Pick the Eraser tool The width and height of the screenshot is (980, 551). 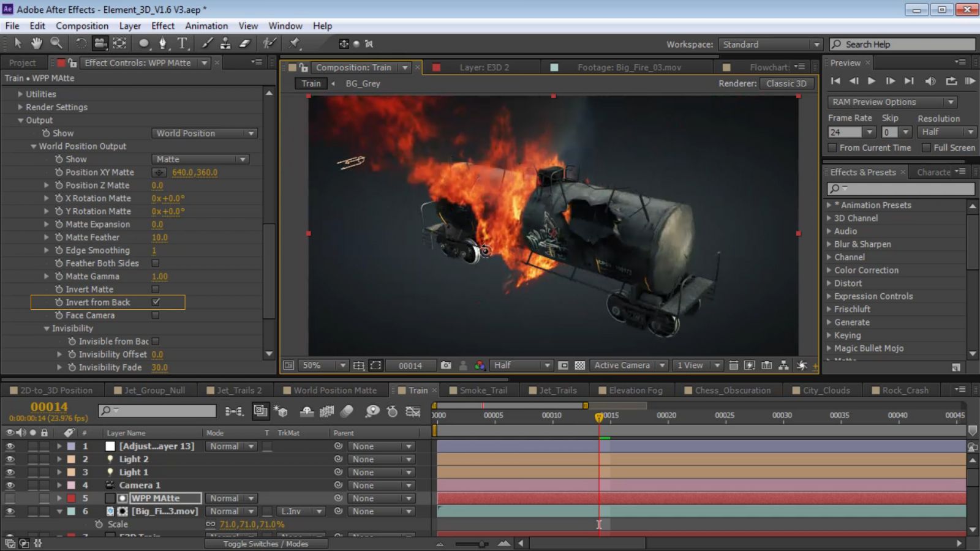(x=245, y=43)
